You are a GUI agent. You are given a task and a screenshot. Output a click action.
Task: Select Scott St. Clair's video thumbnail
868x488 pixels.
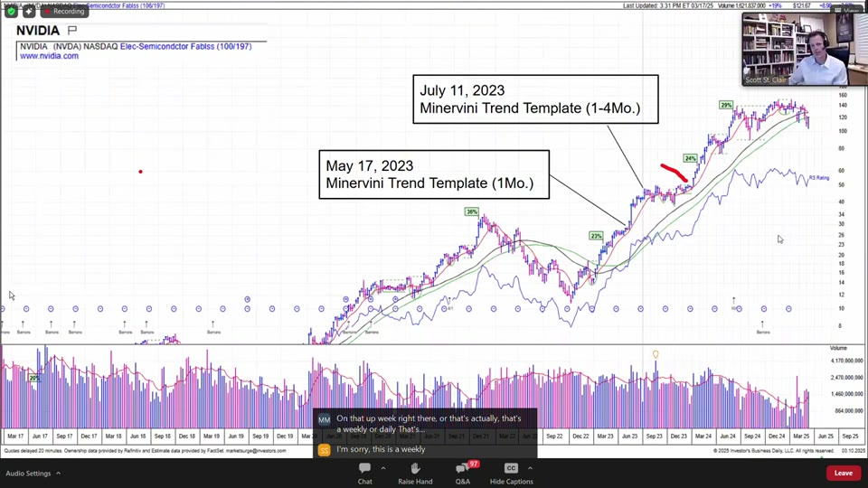(x=805, y=49)
